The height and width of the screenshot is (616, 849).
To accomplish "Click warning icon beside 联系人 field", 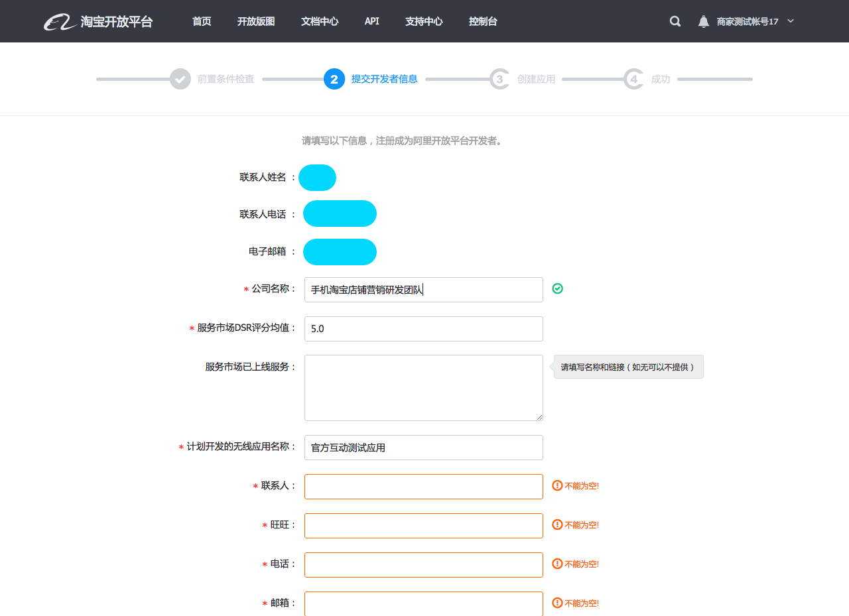I will pyautogui.click(x=556, y=485).
